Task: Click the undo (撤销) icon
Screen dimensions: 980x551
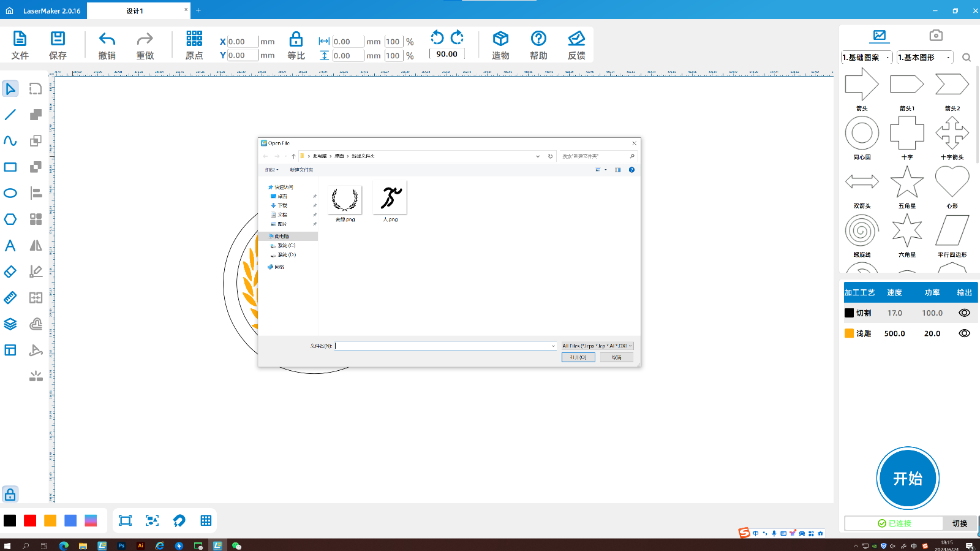Action: (107, 40)
